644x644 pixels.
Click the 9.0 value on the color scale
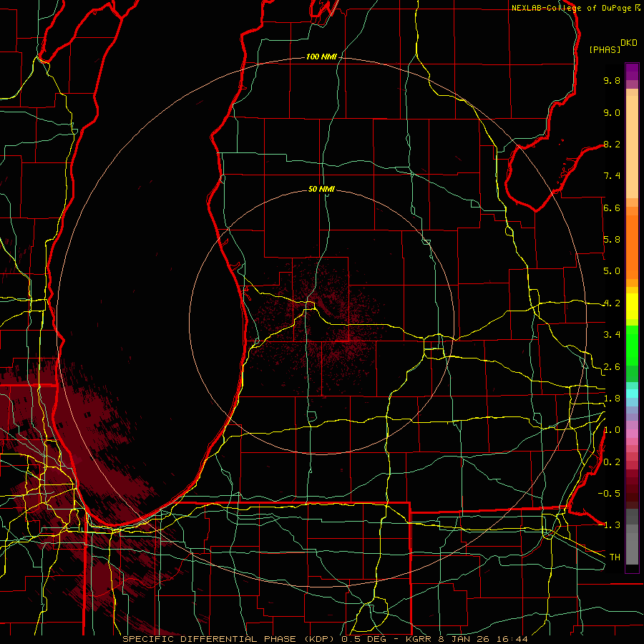[x=612, y=112]
